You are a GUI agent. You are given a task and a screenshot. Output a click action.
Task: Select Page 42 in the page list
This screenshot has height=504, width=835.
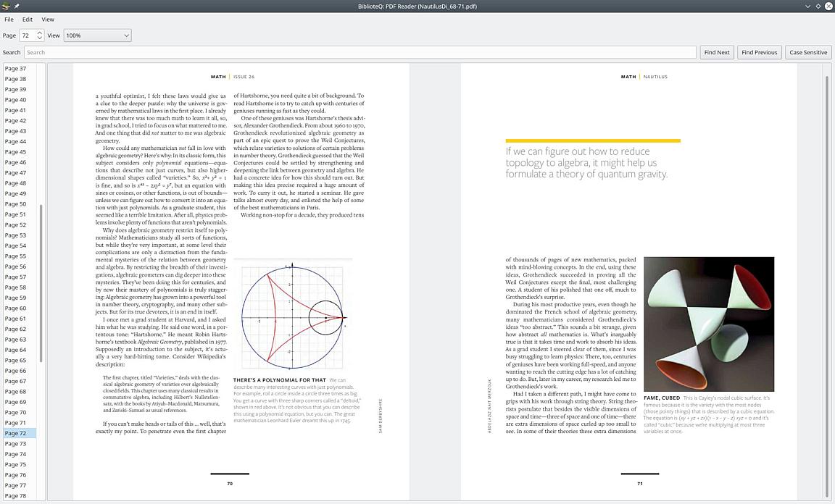click(x=20, y=120)
